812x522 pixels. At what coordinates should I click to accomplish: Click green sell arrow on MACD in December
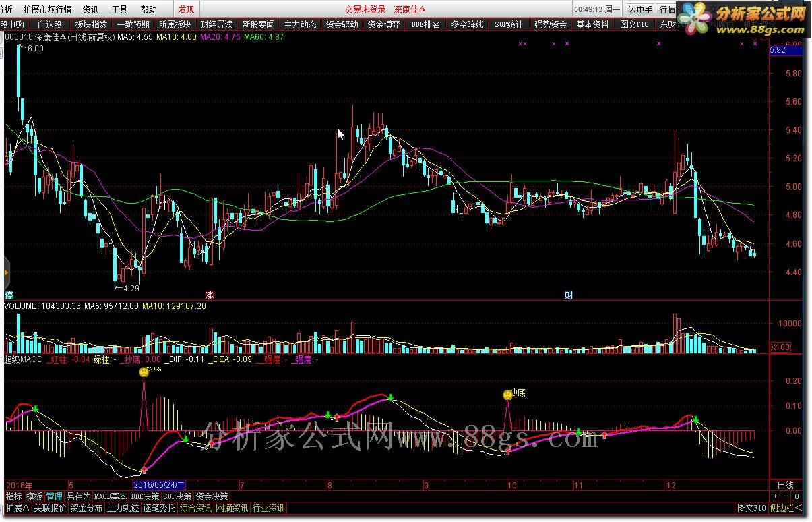point(697,421)
